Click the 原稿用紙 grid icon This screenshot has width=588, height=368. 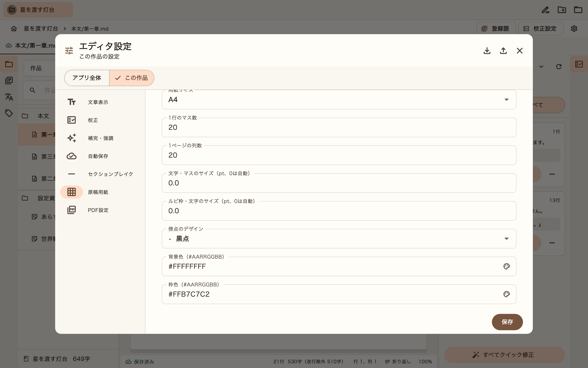(x=71, y=192)
